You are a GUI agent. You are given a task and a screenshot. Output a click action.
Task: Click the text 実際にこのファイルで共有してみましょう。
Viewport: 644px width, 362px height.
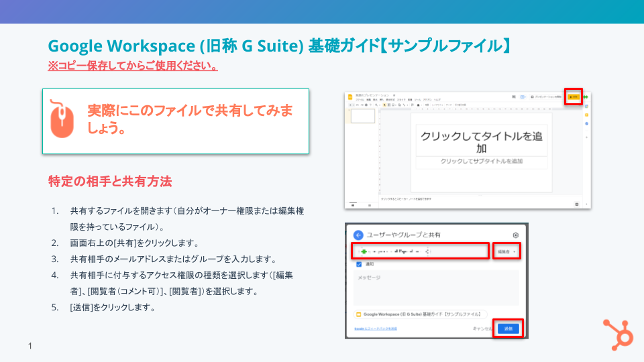click(190, 119)
